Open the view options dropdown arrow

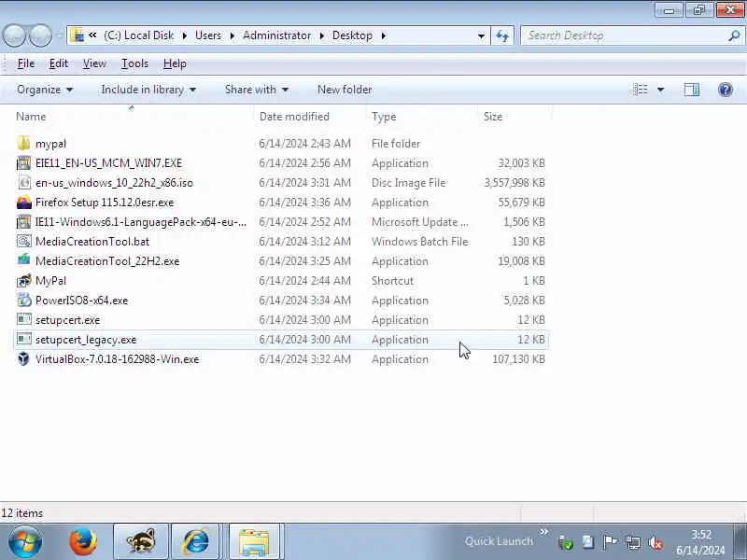pyautogui.click(x=661, y=90)
